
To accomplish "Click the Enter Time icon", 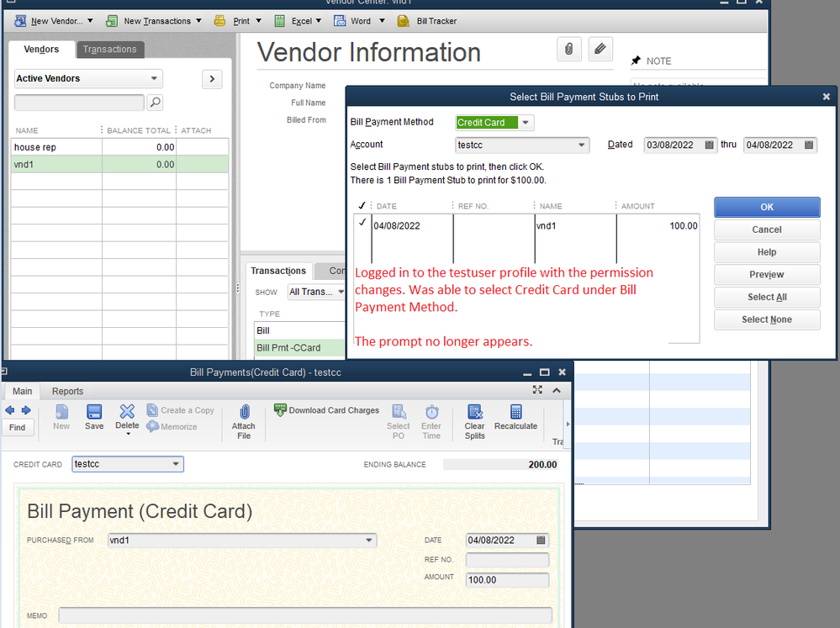I will pyautogui.click(x=432, y=412).
